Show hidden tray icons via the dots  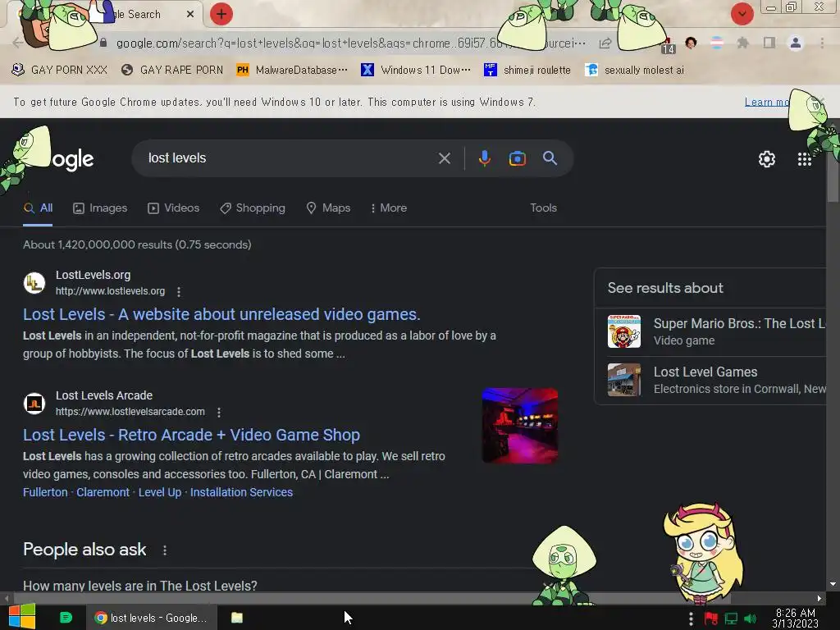click(691, 619)
